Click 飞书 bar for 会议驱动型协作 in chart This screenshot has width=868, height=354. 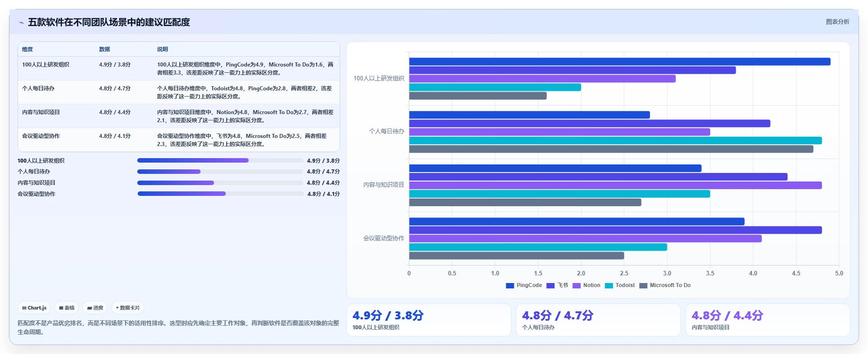pyautogui.click(x=616, y=230)
